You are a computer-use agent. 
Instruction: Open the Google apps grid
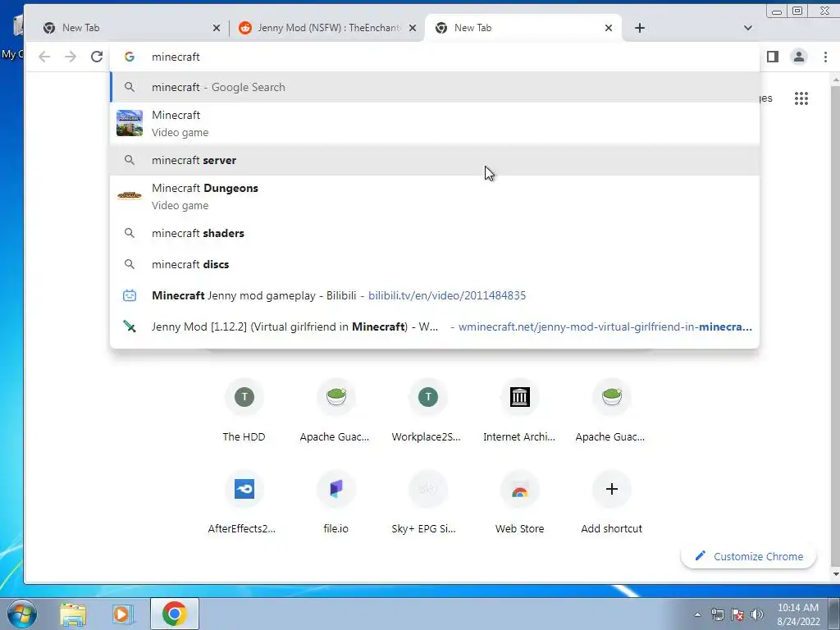(x=801, y=98)
